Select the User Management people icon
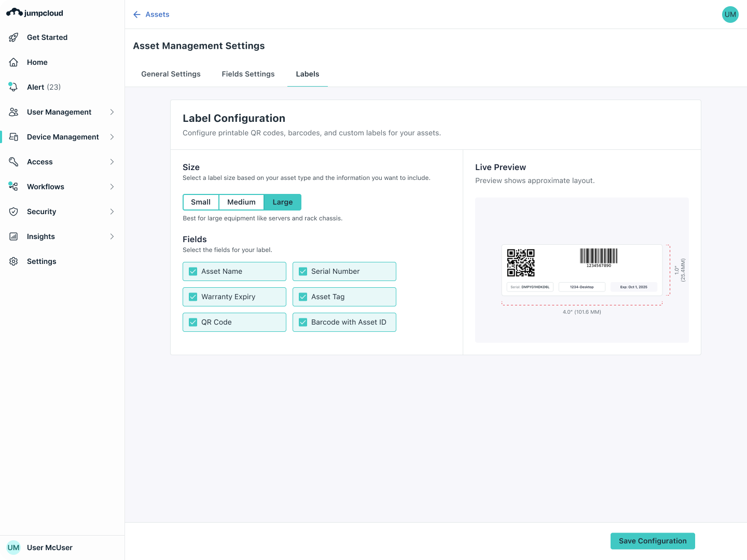 [13, 112]
